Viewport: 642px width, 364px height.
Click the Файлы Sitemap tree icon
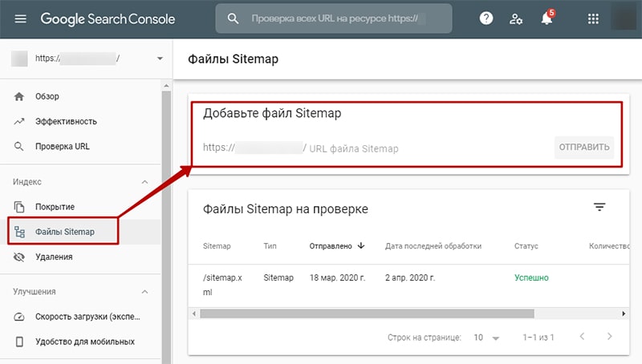point(19,232)
